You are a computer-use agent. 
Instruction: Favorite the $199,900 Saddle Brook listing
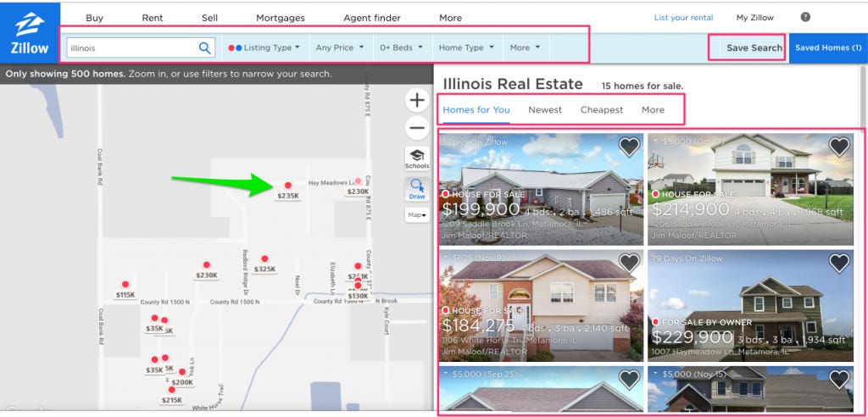pos(629,147)
